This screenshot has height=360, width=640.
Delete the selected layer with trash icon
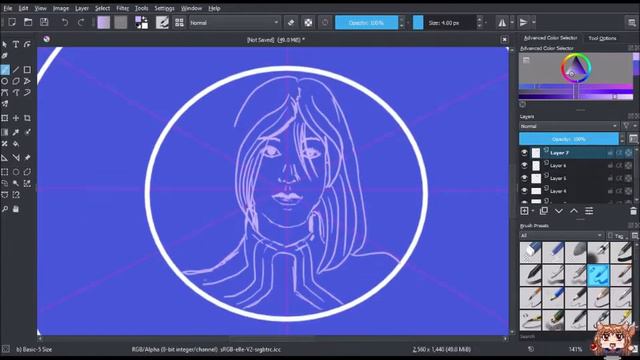point(633,211)
